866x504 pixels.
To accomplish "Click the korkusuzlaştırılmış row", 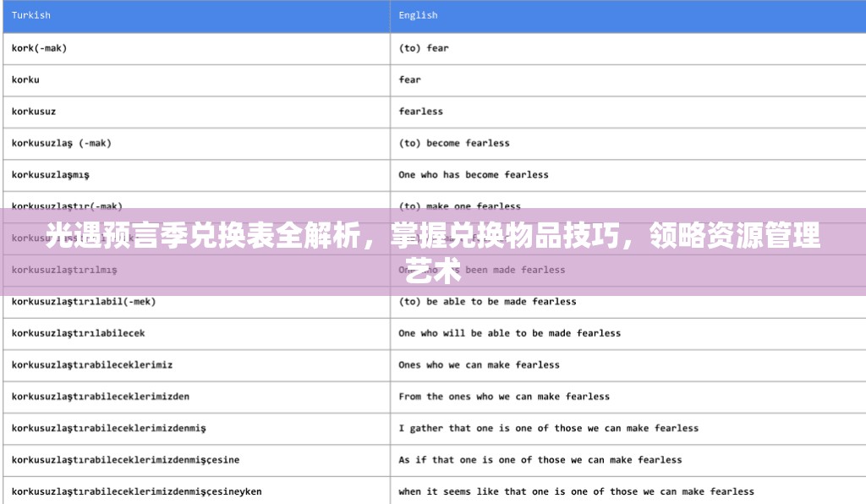I will pyautogui.click(x=64, y=270).
